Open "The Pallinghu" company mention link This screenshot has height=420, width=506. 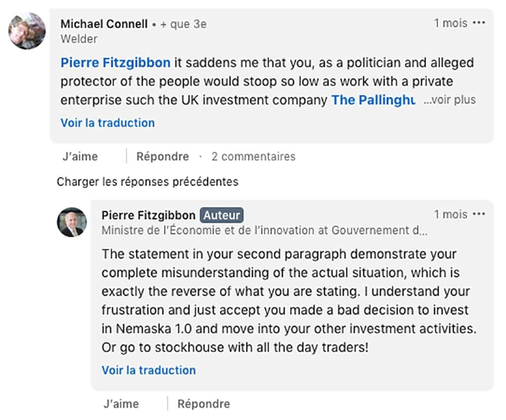373,100
